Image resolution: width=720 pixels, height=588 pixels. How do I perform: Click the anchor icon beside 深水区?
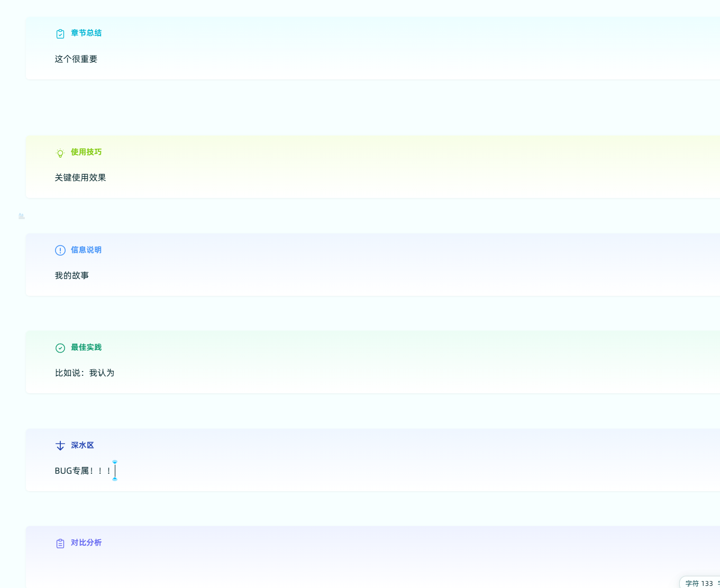tap(60, 446)
